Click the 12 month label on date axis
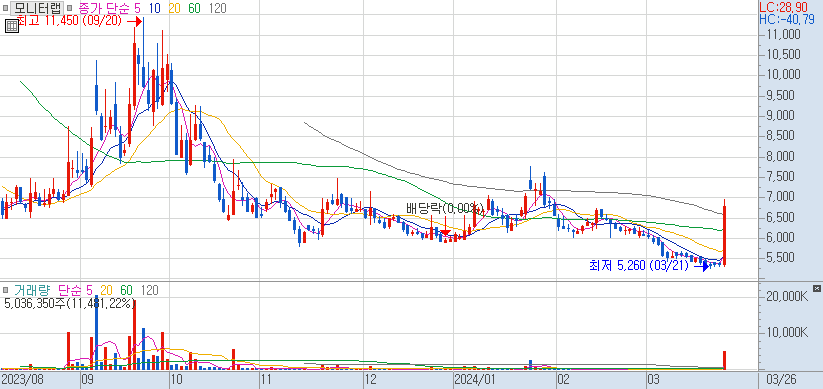 [x=371, y=379]
